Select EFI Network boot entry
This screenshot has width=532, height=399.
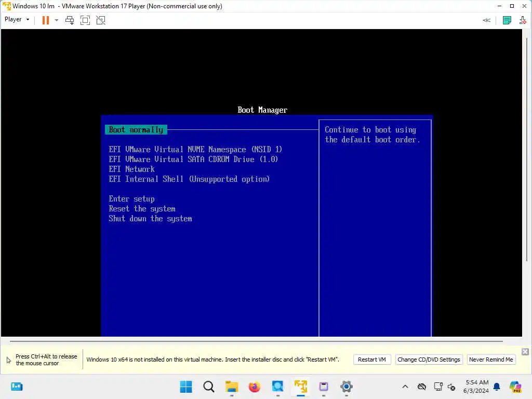pos(131,169)
